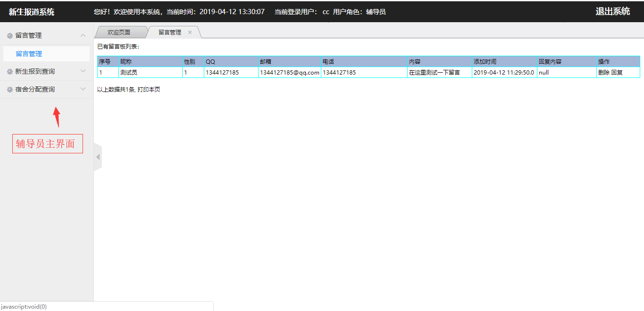Click the gear icon beside 新生报到查询
This screenshot has height=311, width=644.
point(10,72)
